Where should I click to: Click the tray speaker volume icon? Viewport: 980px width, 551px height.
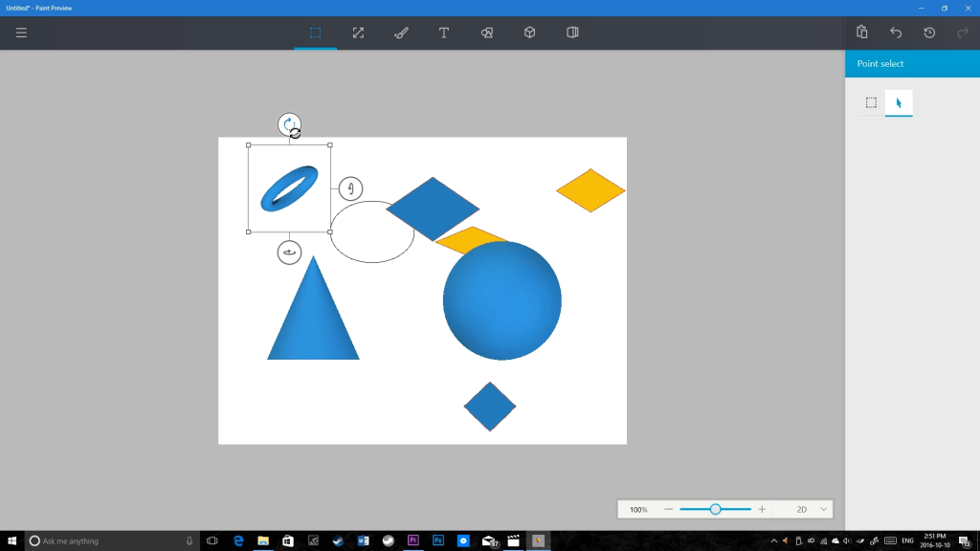pos(847,541)
